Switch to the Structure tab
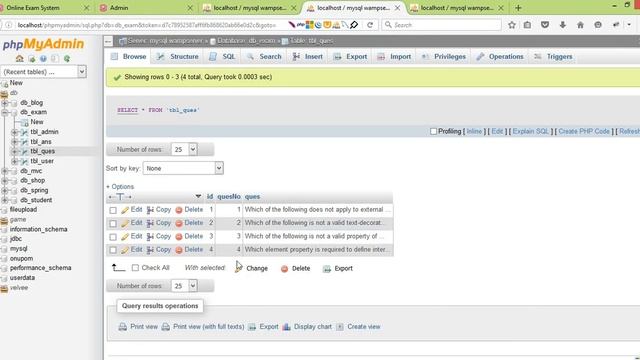Screen dimensions: 640x360 click(x=178, y=57)
